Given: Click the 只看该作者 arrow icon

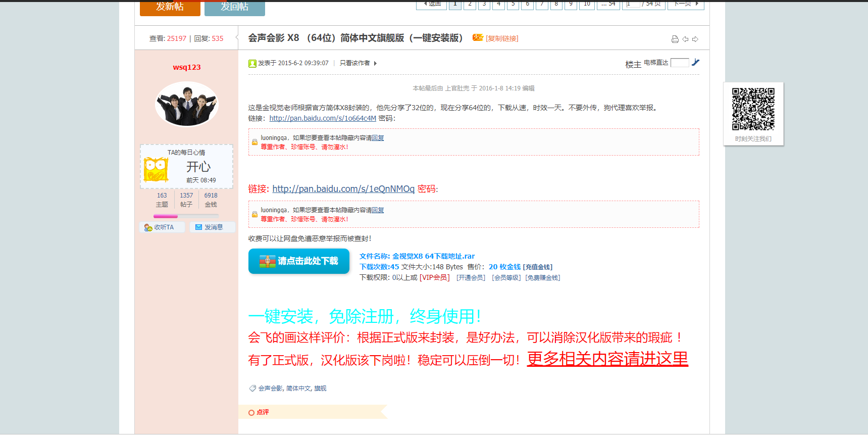Looking at the screenshot, I should [x=375, y=63].
